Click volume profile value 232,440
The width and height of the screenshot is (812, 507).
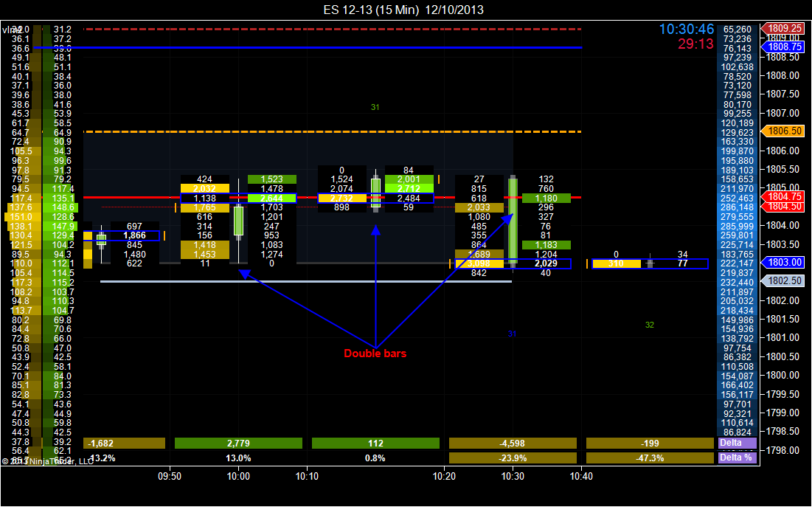pos(738,282)
